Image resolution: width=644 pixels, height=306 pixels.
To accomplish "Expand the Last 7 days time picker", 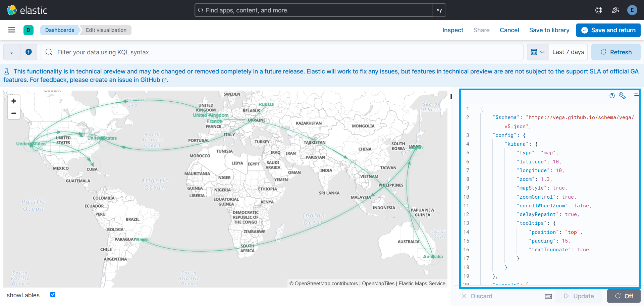I will 568,52.
